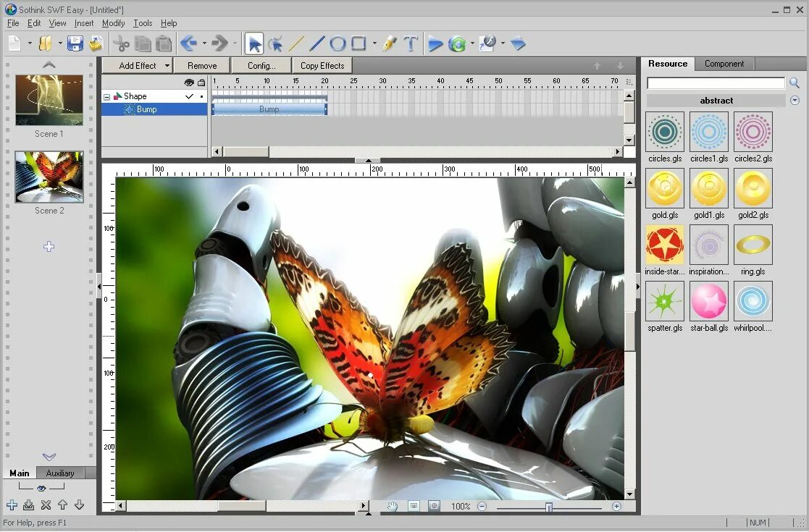Image resolution: width=809 pixels, height=532 pixels.
Task: Click the Paste clipboard icon
Action: coord(164,44)
